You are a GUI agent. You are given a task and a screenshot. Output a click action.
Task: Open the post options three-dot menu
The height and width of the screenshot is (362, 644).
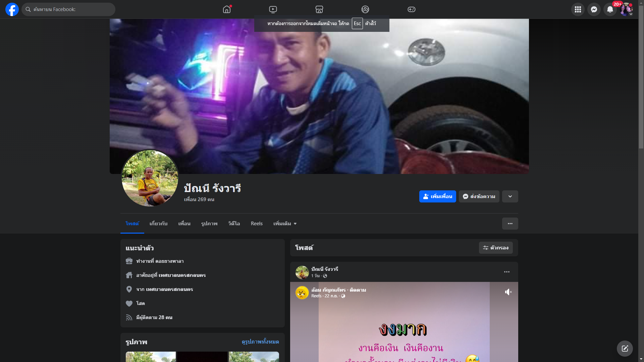pyautogui.click(x=506, y=272)
